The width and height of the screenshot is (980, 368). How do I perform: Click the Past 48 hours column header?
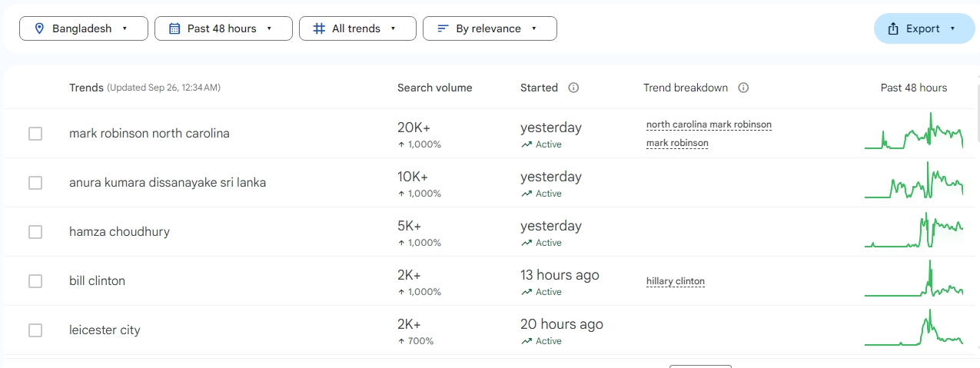[914, 88]
